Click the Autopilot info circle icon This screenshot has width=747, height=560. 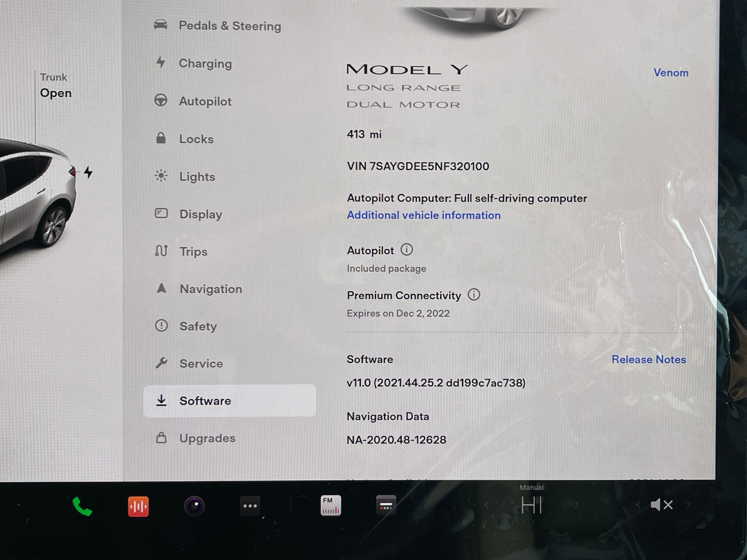(407, 250)
